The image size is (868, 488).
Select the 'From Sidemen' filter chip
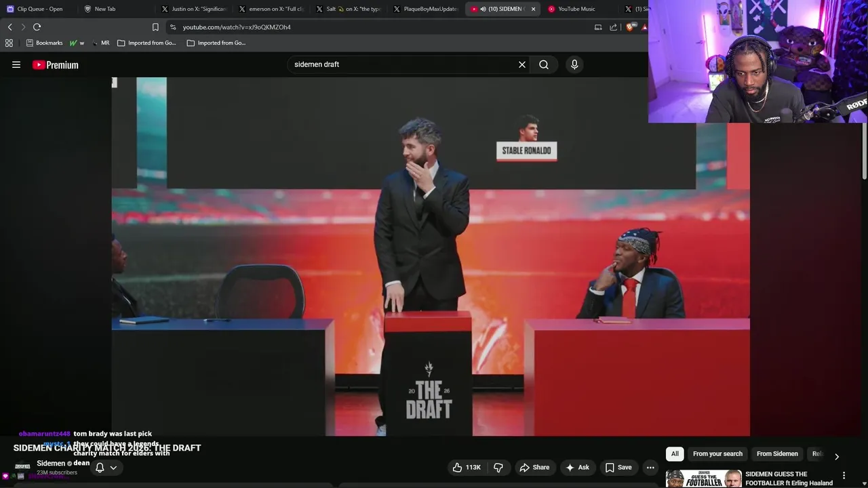point(777,454)
